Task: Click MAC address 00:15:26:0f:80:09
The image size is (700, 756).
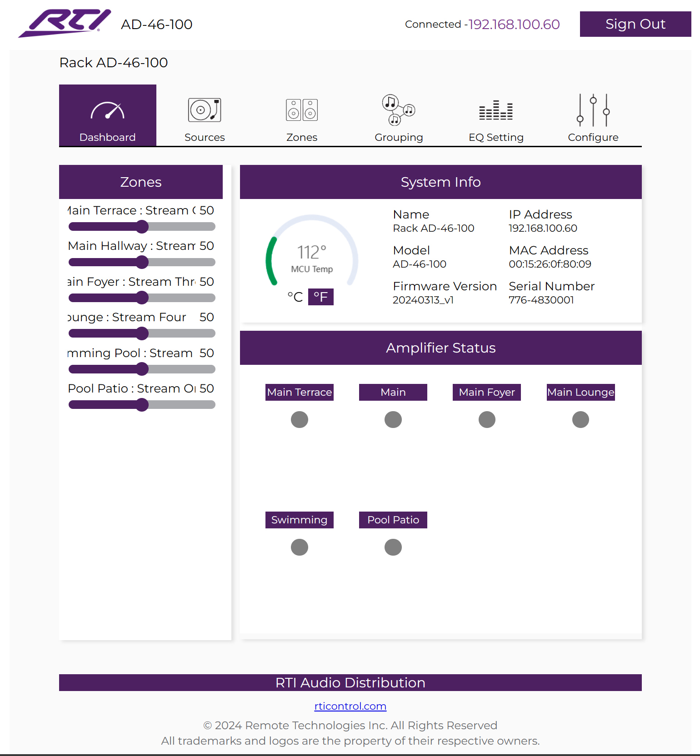Action: click(550, 264)
